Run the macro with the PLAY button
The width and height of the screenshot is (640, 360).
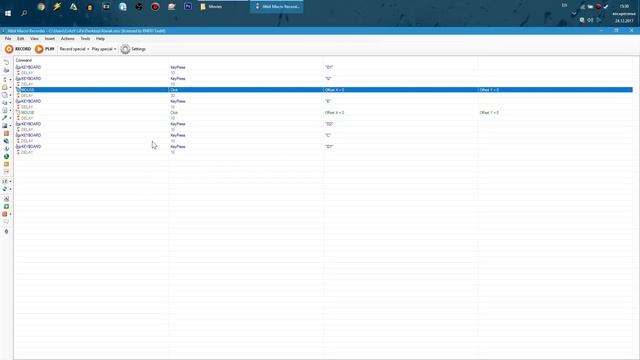click(44, 49)
